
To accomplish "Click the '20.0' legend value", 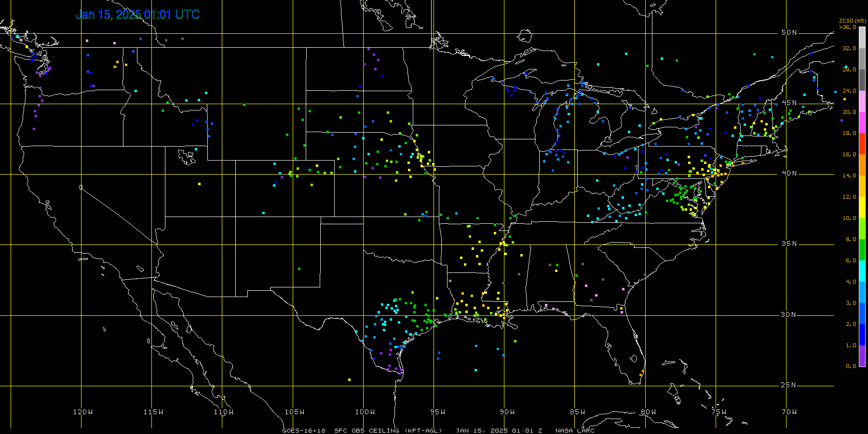I will click(849, 112).
